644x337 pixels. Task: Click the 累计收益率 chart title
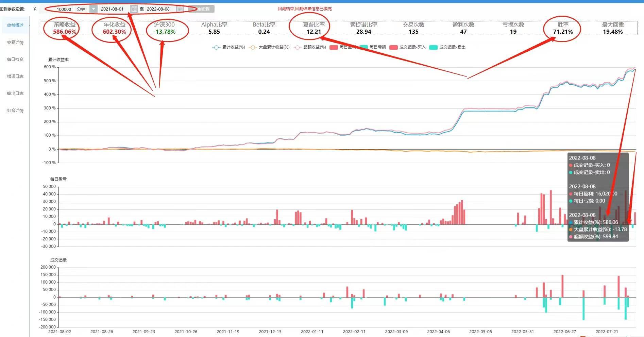click(58, 60)
